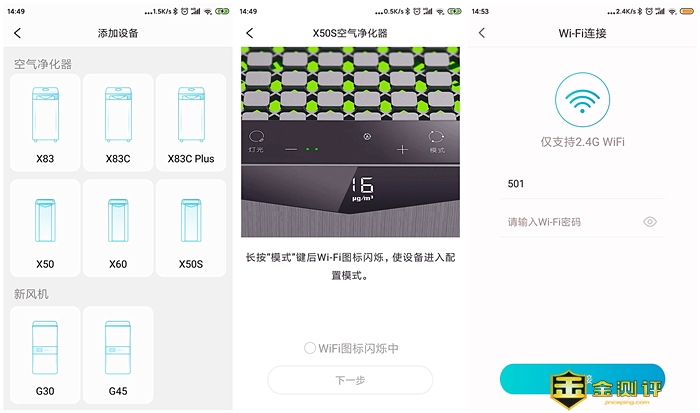Screen dimensions: 700x413
Task: Tap the X50S purifier panel instruction image
Action: point(350,142)
